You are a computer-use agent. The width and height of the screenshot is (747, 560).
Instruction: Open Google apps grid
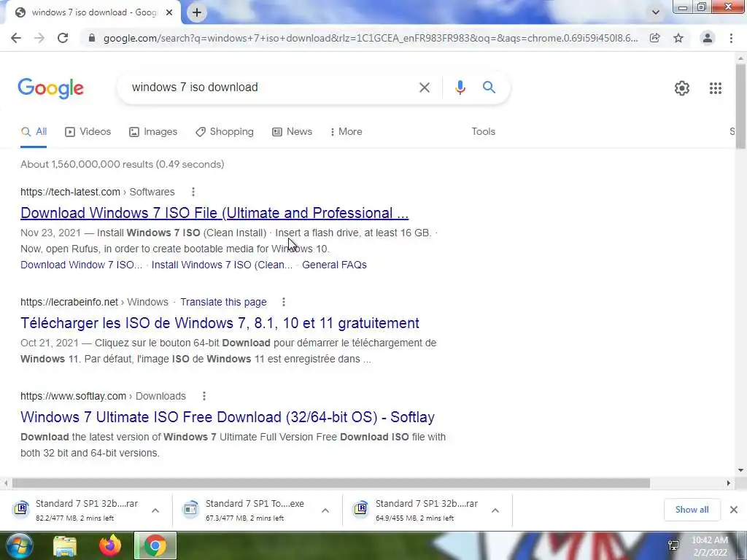click(x=715, y=88)
